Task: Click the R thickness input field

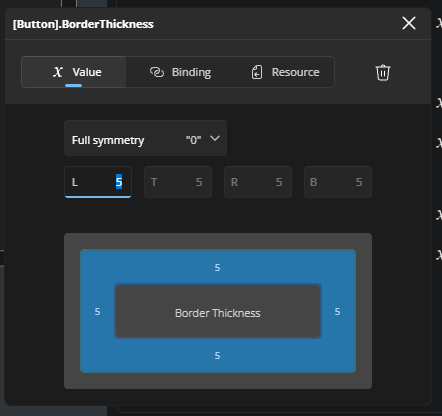Action: [x=258, y=182]
